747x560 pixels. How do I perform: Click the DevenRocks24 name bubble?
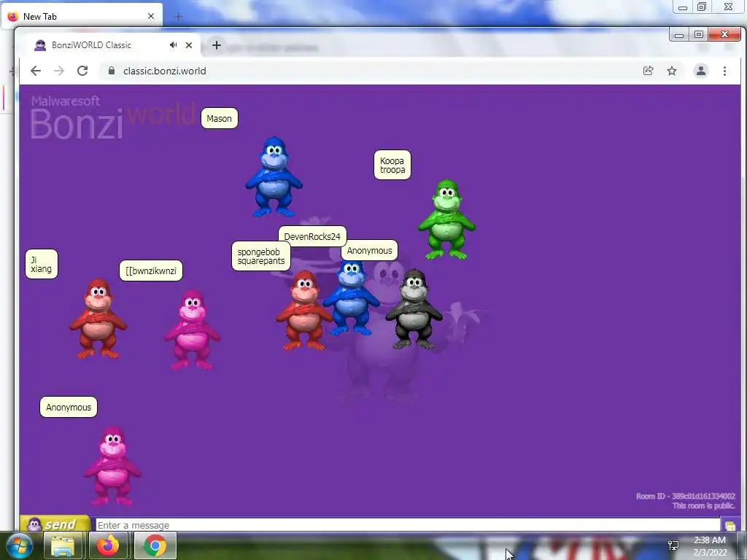click(x=312, y=236)
